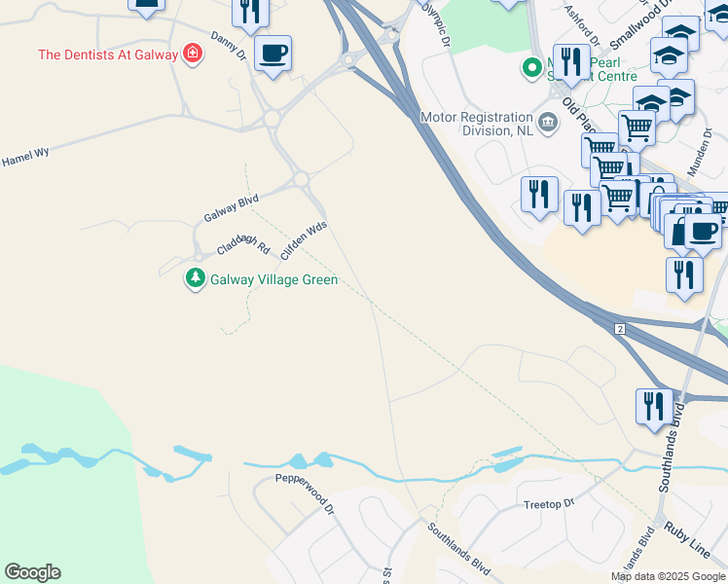728x584 pixels.
Task: Click the Motor Registration Division government icon
Action: (x=548, y=123)
